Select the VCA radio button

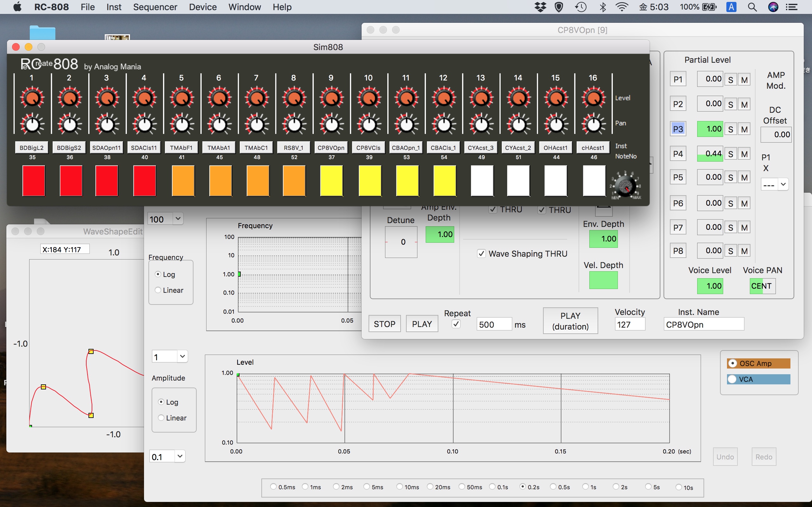coord(732,379)
